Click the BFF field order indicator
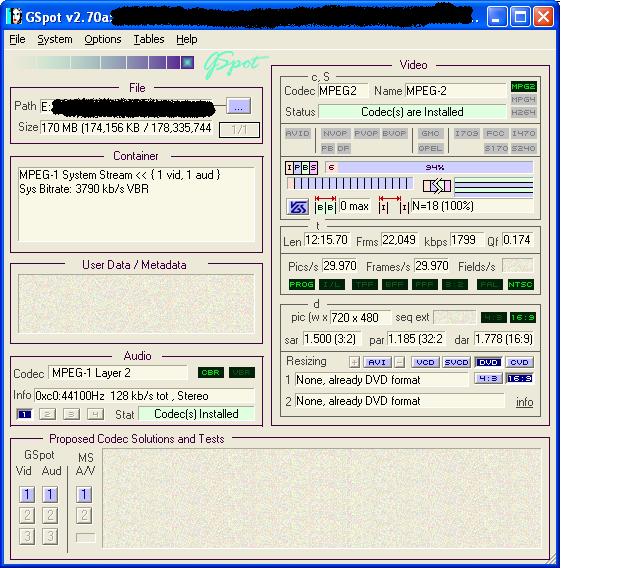Screen dimensions: 640x568 tap(395, 284)
